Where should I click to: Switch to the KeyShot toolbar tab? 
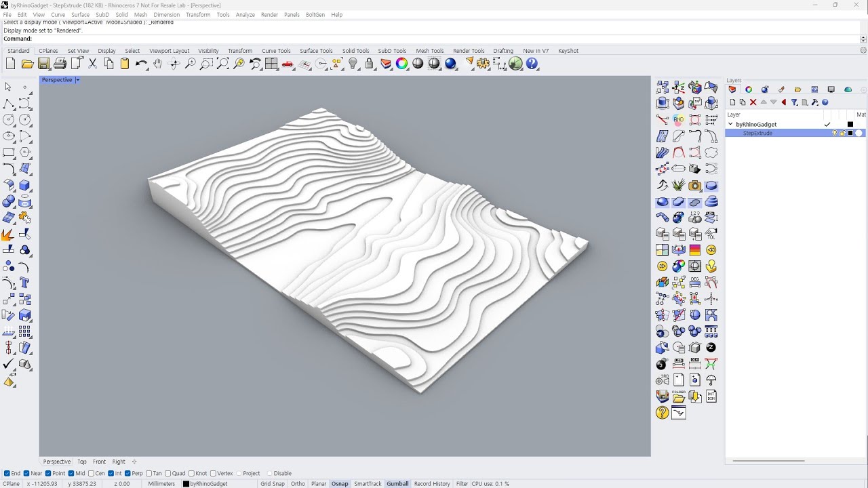(568, 51)
